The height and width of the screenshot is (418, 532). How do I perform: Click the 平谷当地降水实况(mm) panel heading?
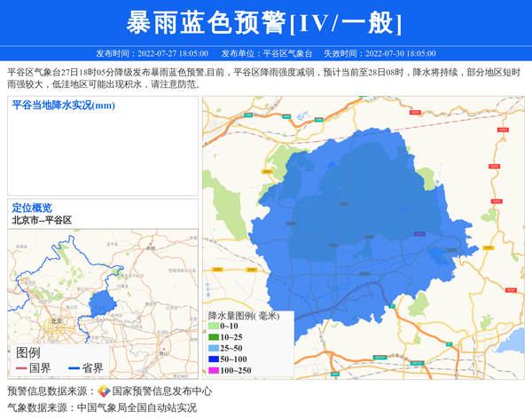click(64, 106)
